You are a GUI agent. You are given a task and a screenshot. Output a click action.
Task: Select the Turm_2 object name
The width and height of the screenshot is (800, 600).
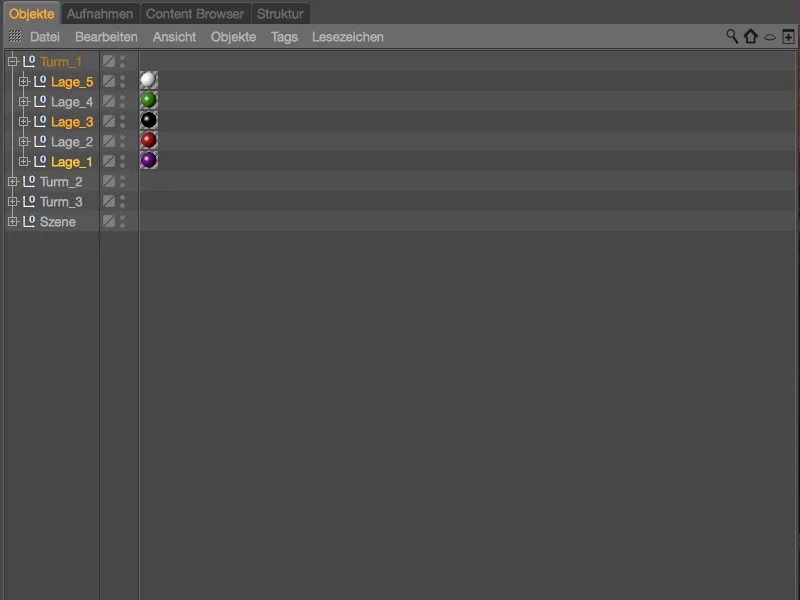coord(61,182)
